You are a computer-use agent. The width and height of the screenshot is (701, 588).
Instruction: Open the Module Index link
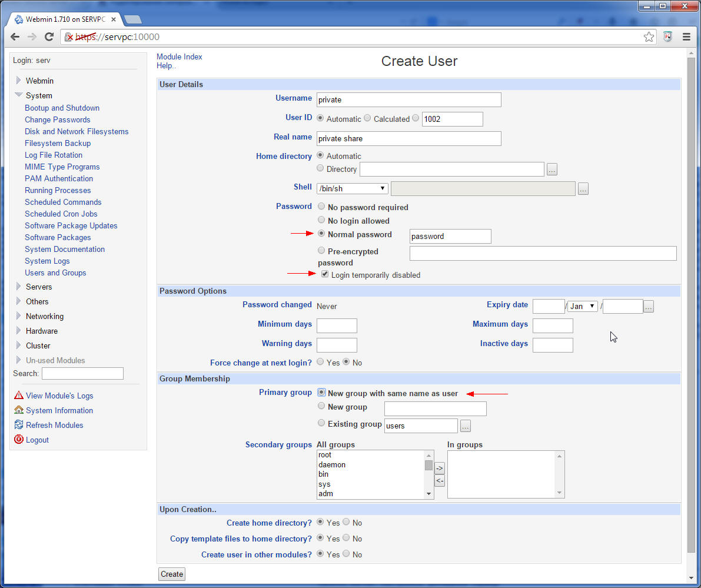[180, 57]
